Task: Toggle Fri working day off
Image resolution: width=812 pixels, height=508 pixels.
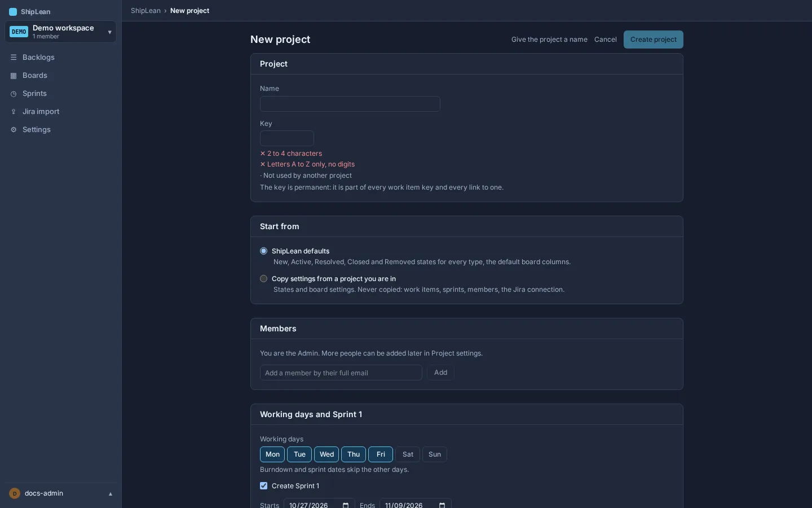Action: [x=381, y=454]
